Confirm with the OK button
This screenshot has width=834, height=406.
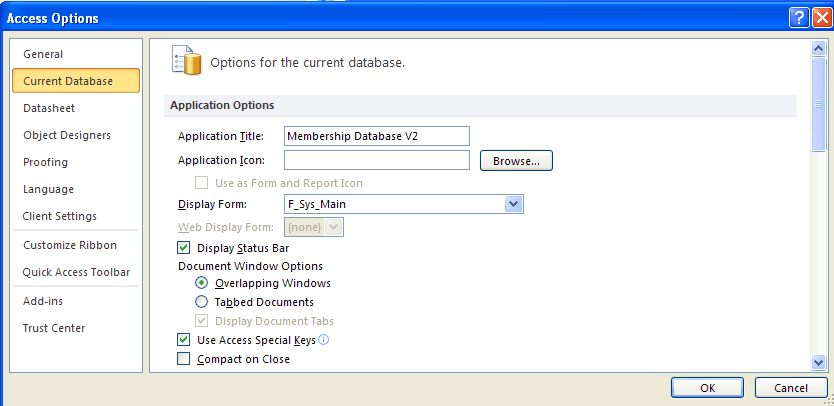pos(707,388)
